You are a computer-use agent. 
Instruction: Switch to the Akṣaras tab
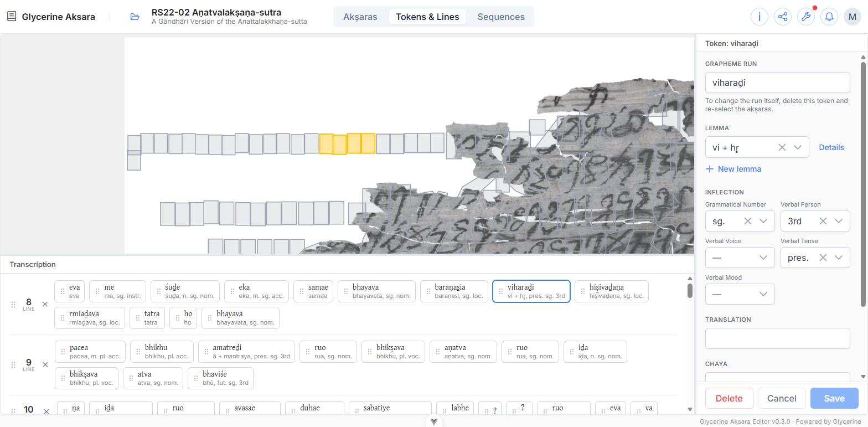(360, 17)
